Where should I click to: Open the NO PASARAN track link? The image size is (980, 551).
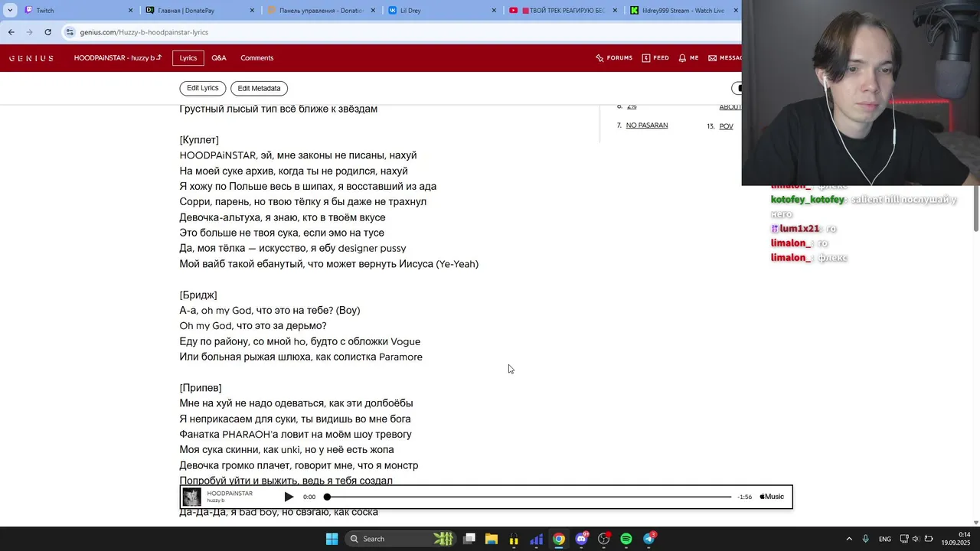click(647, 126)
